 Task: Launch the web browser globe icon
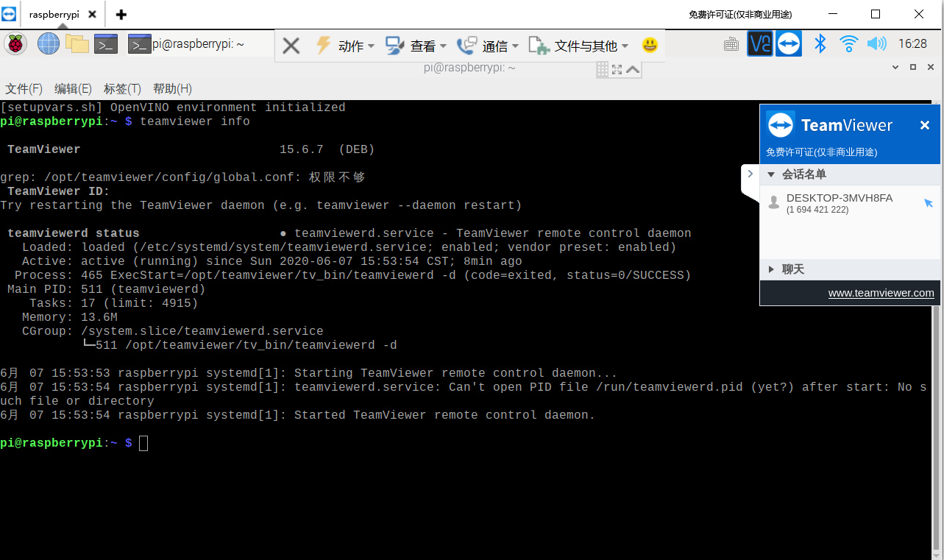click(x=49, y=44)
